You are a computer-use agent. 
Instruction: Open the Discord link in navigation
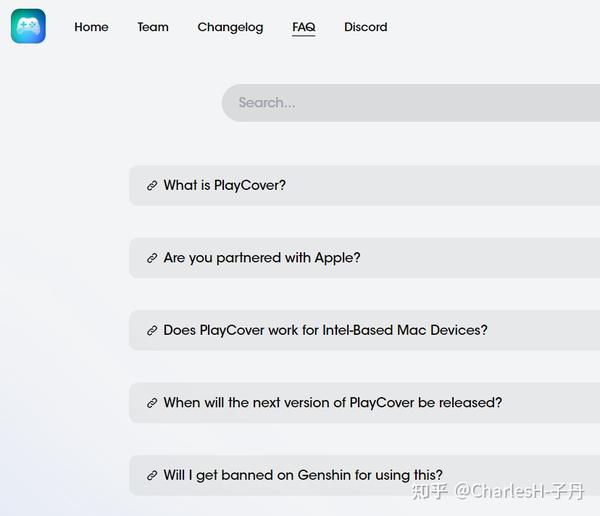(x=365, y=27)
